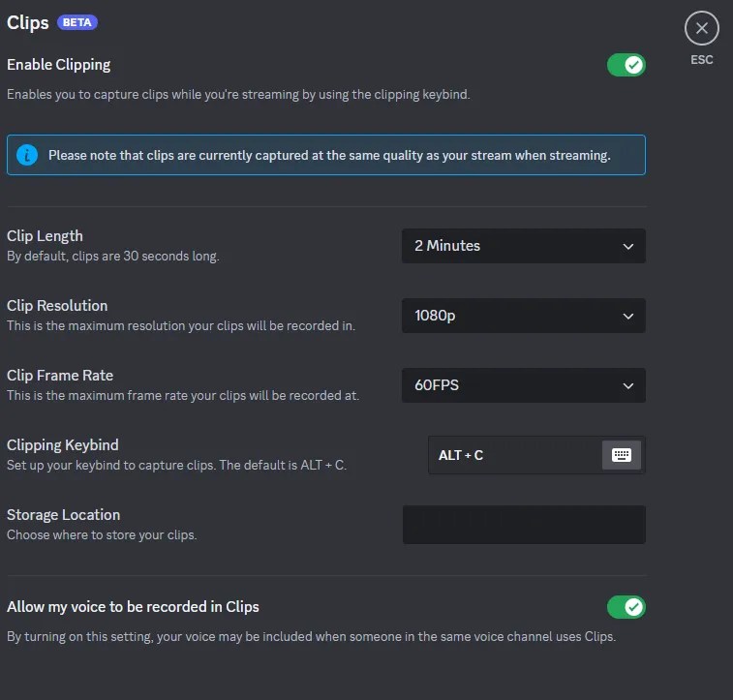Click the Clips page heading
The height and width of the screenshot is (700, 733).
point(28,22)
